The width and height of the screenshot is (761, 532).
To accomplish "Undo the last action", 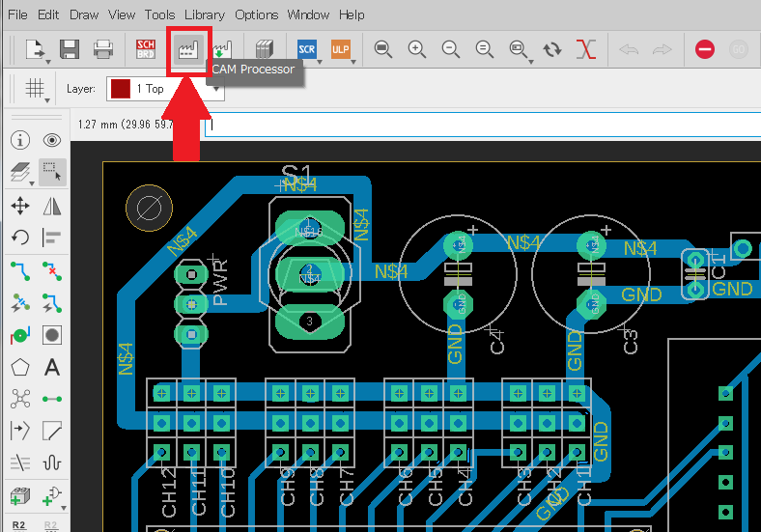I will tap(629, 49).
